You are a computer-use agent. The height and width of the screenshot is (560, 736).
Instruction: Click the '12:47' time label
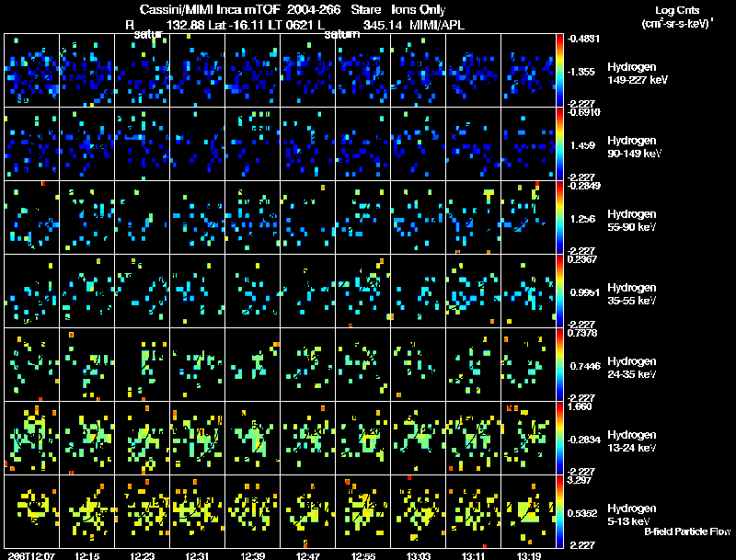(308, 555)
